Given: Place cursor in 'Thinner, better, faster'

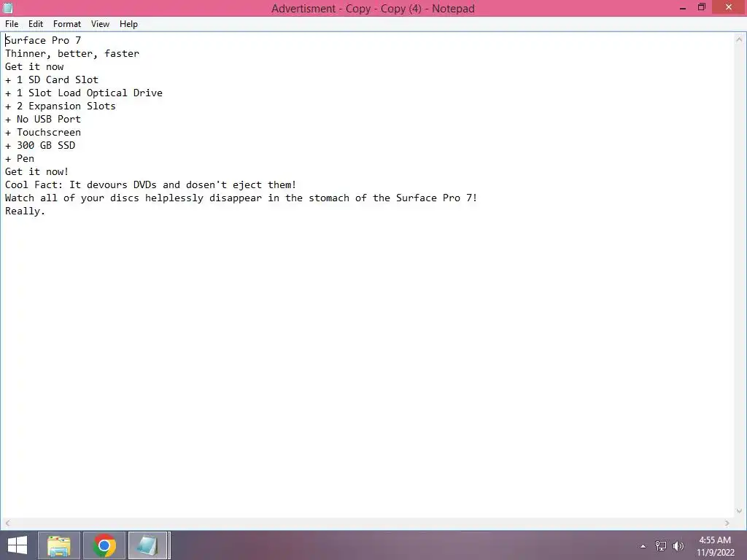Looking at the screenshot, I should [x=72, y=53].
